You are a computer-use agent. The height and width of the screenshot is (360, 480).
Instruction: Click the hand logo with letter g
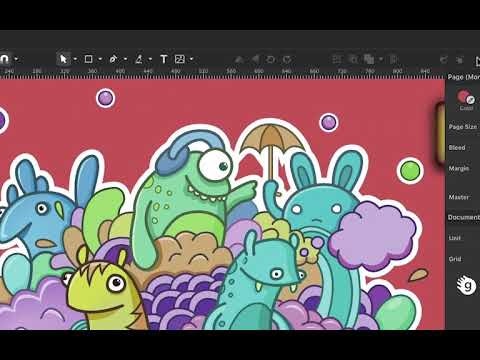(466, 285)
